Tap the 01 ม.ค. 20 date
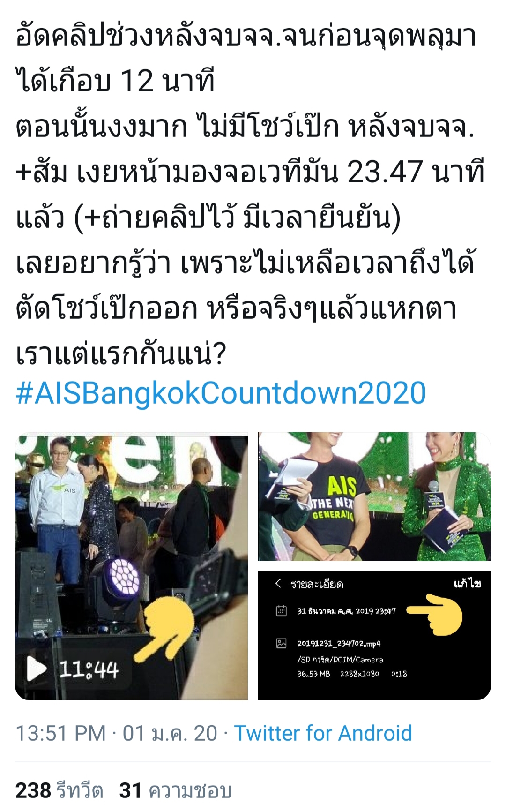 [x=170, y=734]
